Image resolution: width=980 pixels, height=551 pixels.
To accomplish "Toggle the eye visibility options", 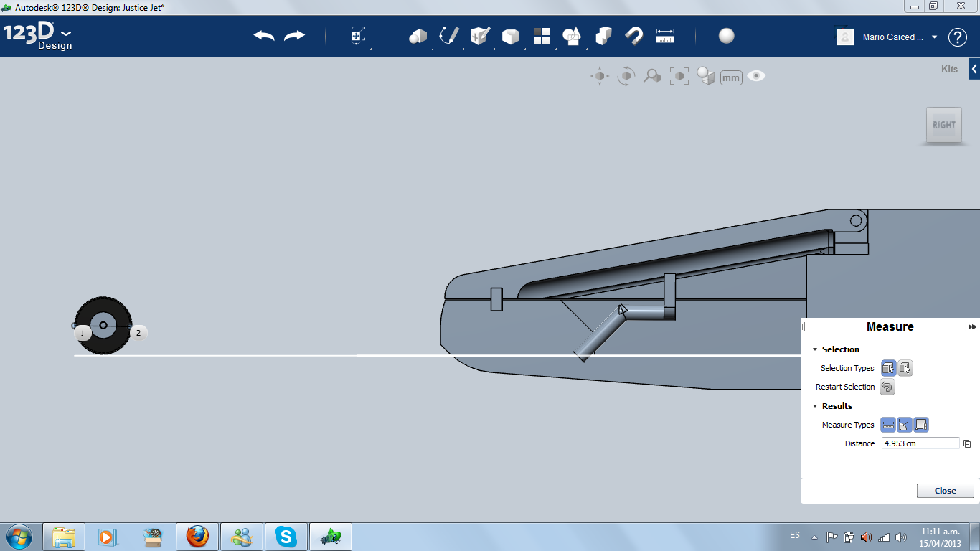I will tap(756, 76).
